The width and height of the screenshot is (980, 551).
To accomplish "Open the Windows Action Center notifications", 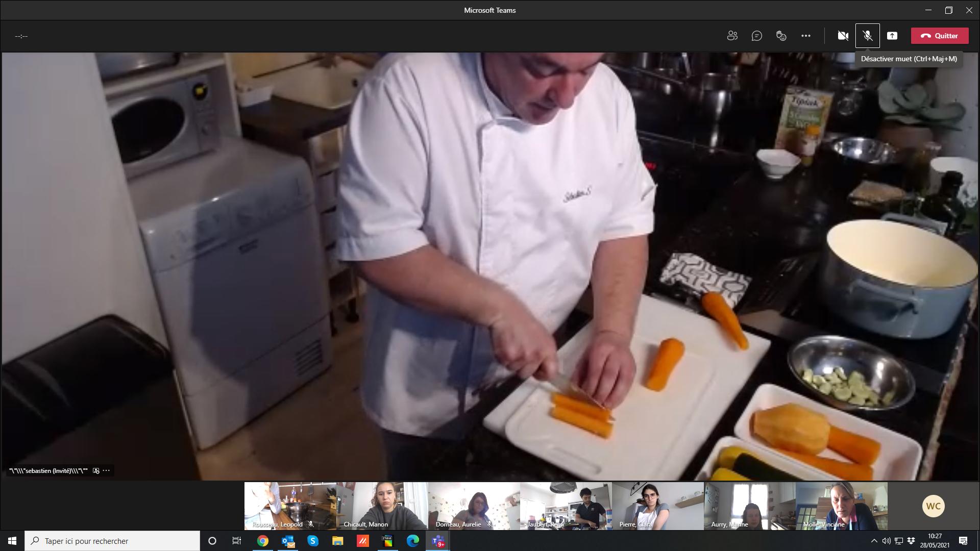I will tap(963, 541).
